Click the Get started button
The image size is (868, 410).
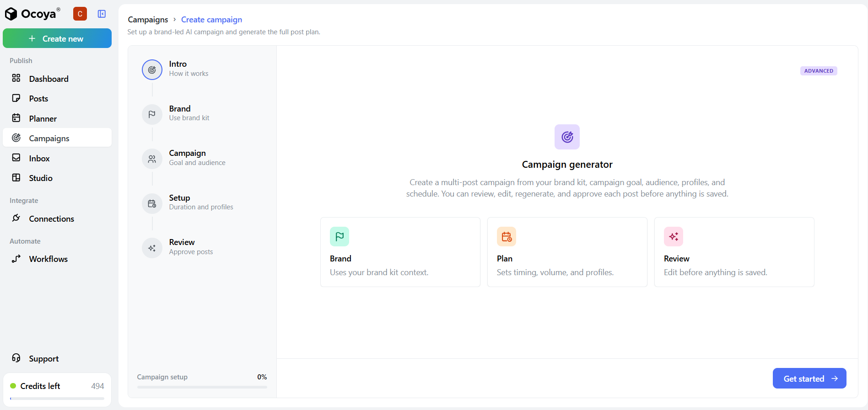[809, 378]
